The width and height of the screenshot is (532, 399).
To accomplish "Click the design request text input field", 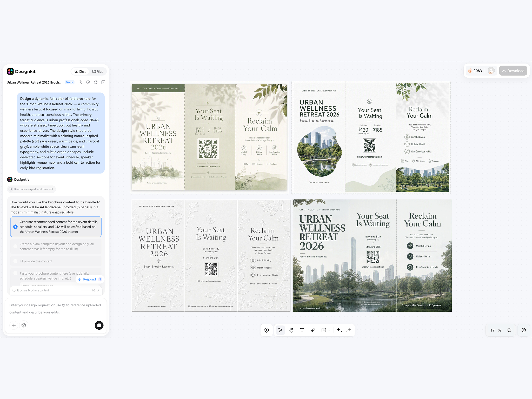I will point(56,309).
